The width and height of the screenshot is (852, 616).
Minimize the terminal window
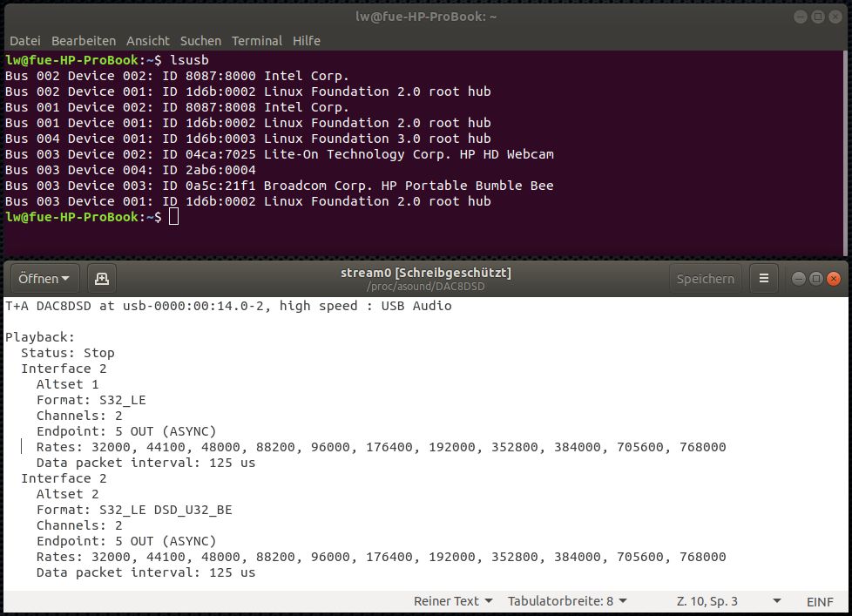click(x=800, y=17)
